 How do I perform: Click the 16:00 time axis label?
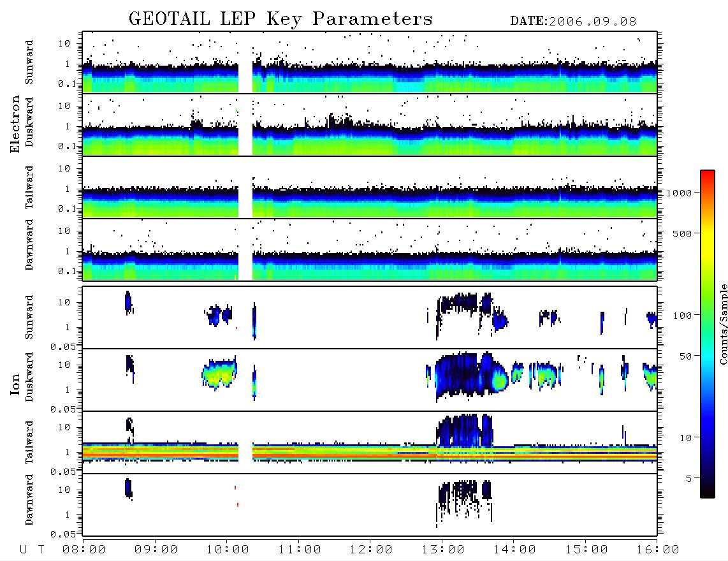[658, 550]
